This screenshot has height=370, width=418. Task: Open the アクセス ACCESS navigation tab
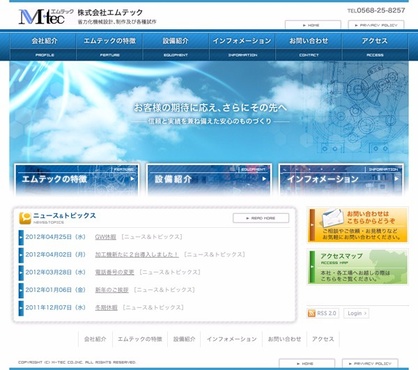(375, 47)
